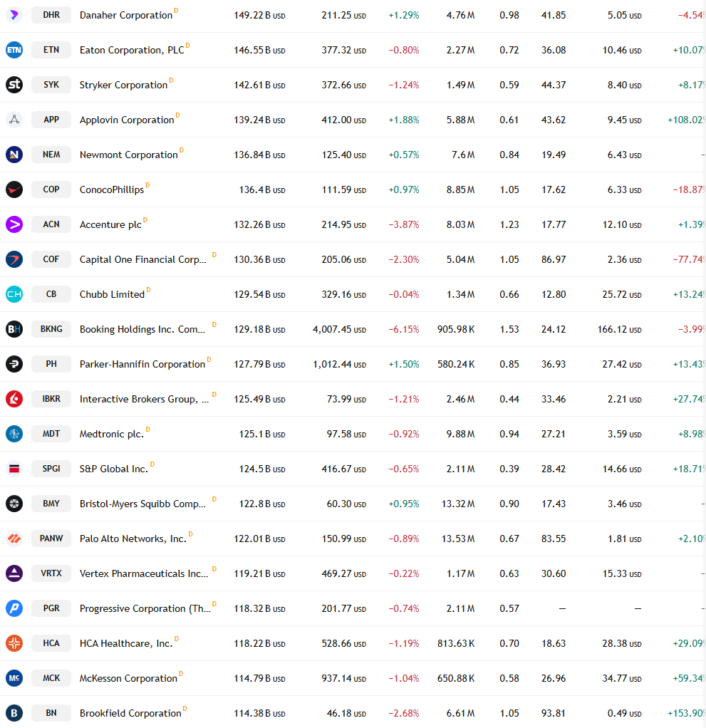Open the HCA Healthcare, Inc. link
706x728 pixels.
[x=126, y=643]
